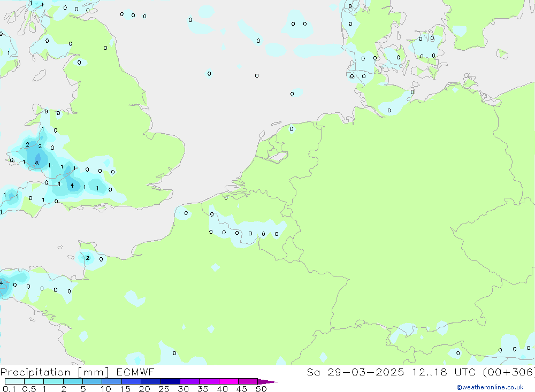Open the weatheronline.co.uk copyright link

click(x=490, y=387)
